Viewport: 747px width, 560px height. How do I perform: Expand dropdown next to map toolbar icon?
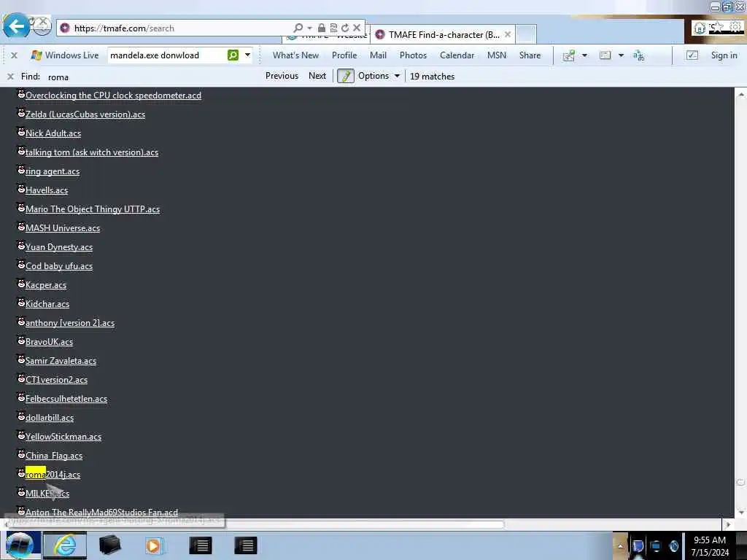point(584,55)
